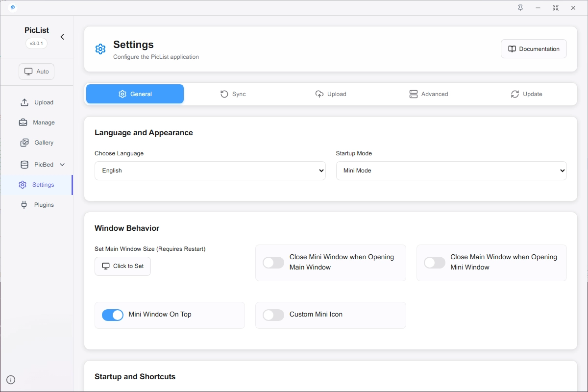Click the Settings gear icon in sidebar

click(x=22, y=185)
